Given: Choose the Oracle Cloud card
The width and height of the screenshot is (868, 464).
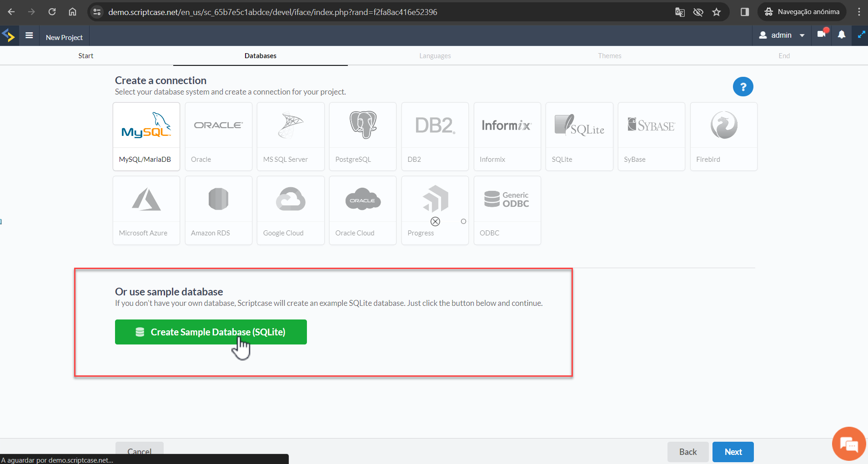Looking at the screenshot, I should coord(363,210).
